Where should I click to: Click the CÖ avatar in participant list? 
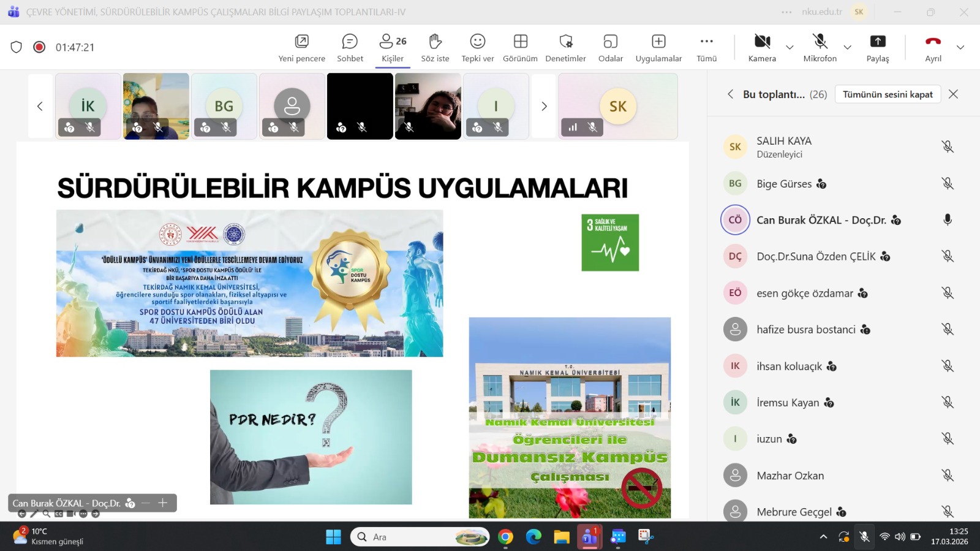735,219
